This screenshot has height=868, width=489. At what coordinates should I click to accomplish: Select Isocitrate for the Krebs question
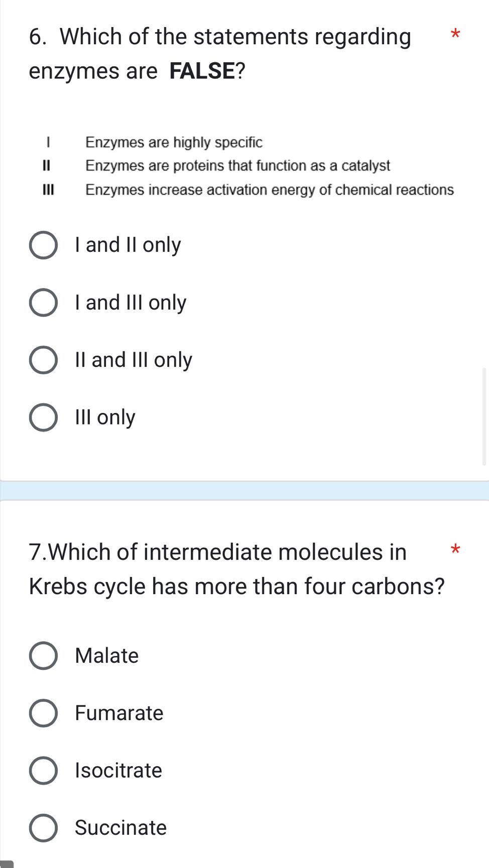pos(44,771)
